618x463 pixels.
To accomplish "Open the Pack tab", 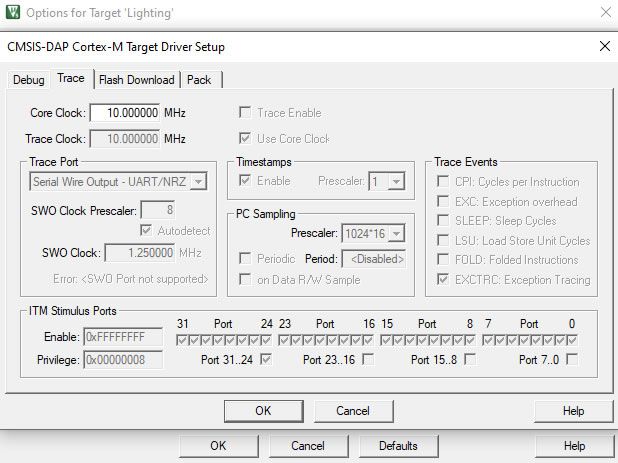I will [199, 80].
